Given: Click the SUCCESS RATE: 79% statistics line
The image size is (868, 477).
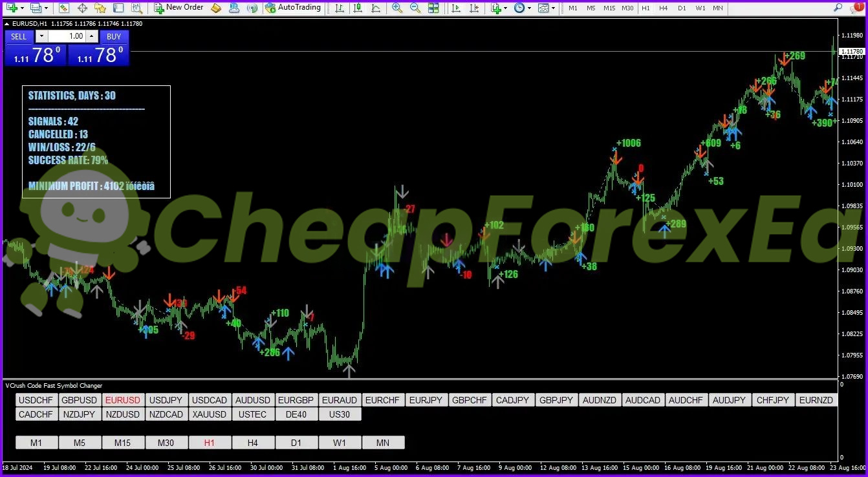Looking at the screenshot, I should (x=68, y=160).
